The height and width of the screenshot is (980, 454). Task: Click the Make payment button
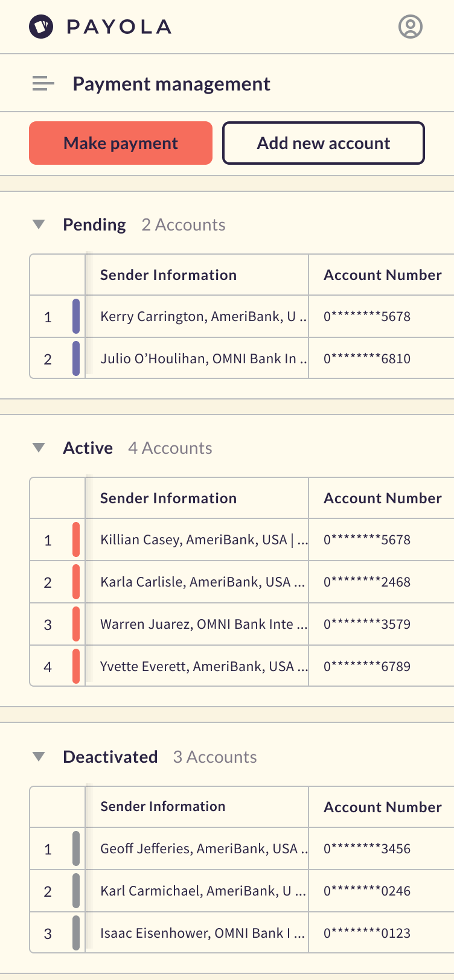click(x=121, y=143)
